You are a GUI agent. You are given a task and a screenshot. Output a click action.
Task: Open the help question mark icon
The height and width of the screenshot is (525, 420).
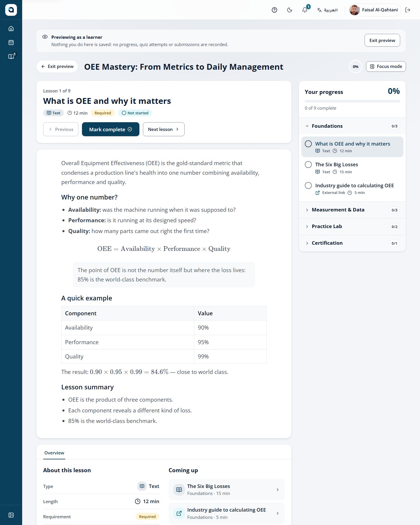pyautogui.click(x=274, y=10)
